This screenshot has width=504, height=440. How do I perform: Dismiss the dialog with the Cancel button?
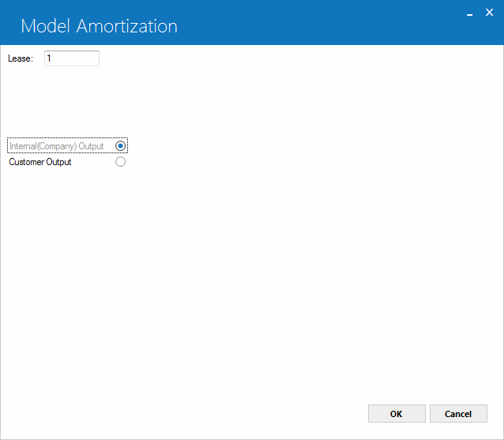tap(458, 414)
